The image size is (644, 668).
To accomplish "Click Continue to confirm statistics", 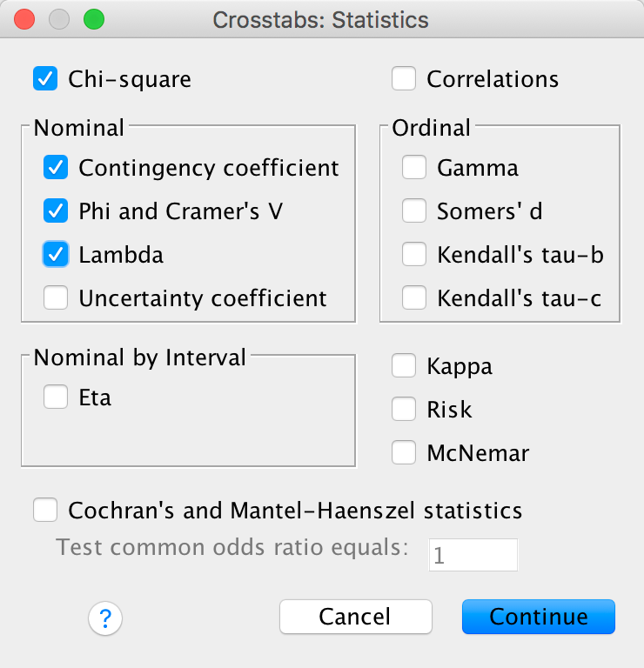I will click(538, 617).
